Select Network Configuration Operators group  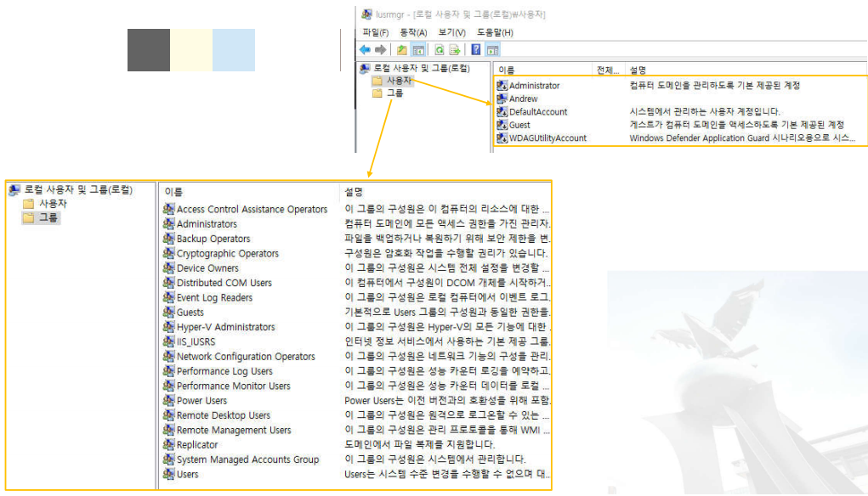coord(239,357)
